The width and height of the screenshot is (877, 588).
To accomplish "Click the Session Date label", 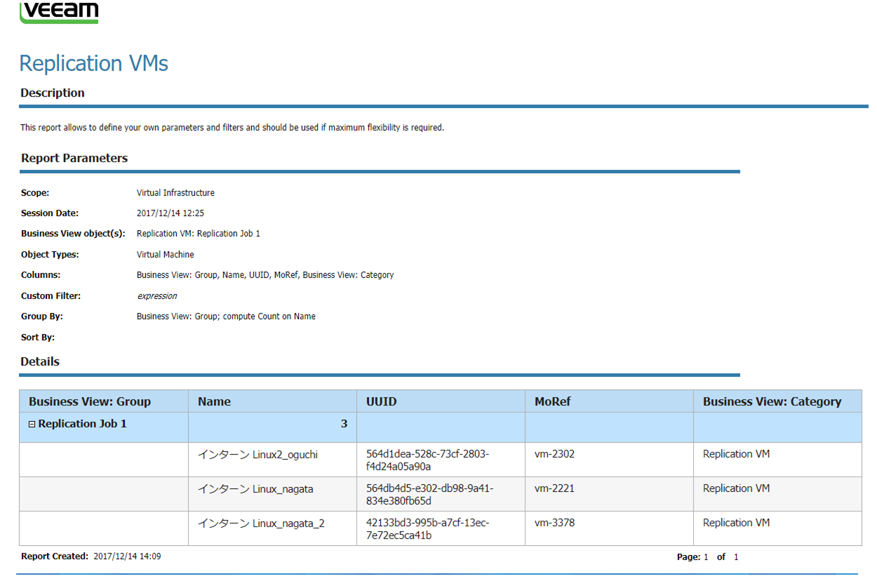I will click(x=50, y=213).
